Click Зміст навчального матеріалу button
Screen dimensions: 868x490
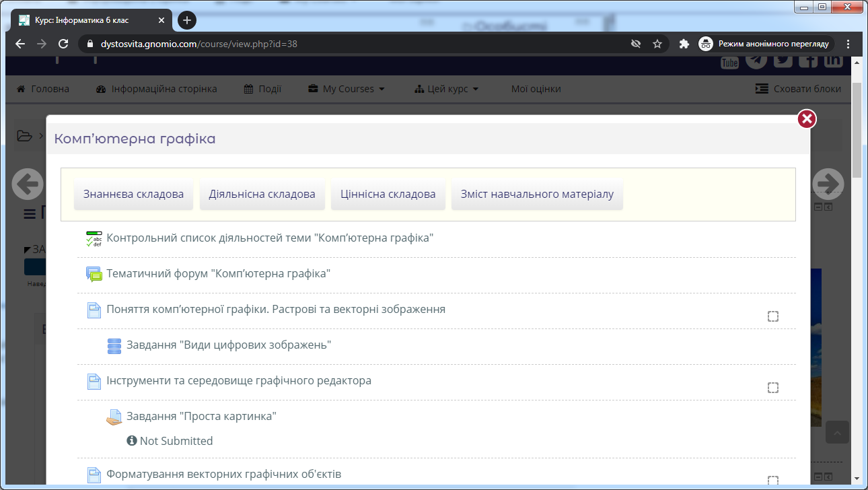[537, 195]
